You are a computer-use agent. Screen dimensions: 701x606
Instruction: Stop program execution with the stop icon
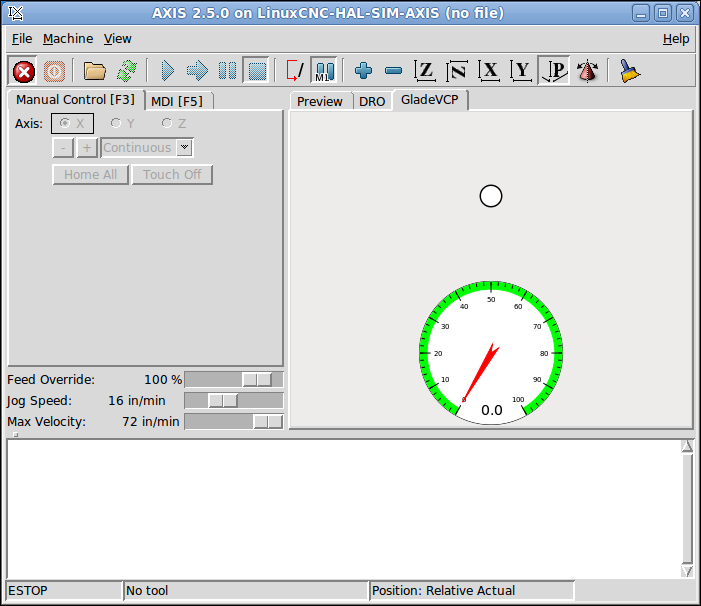coord(257,71)
